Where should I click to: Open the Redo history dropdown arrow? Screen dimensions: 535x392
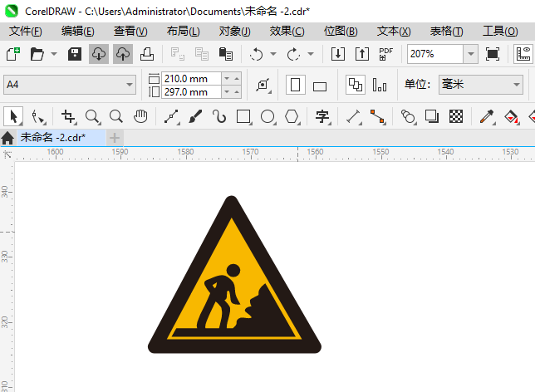tap(311, 54)
